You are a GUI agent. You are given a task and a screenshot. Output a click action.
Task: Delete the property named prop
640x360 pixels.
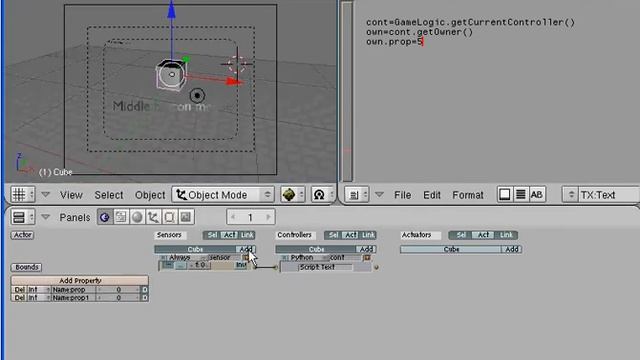point(19,289)
